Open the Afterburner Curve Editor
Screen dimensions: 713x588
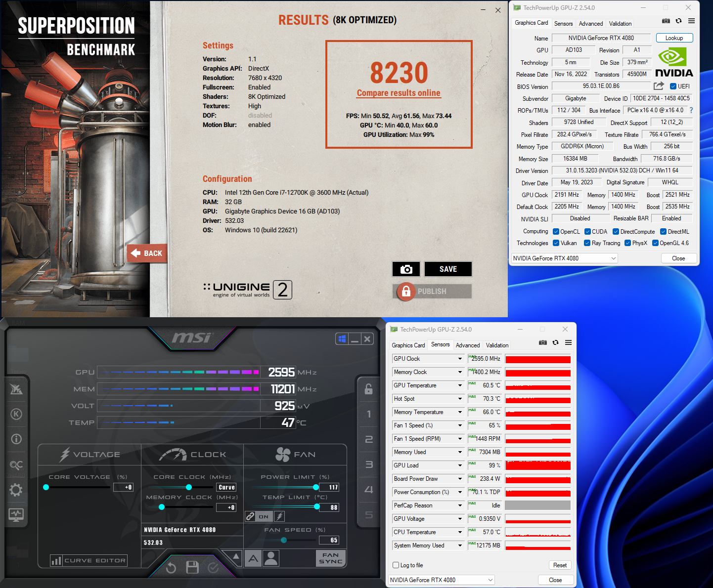click(x=89, y=560)
